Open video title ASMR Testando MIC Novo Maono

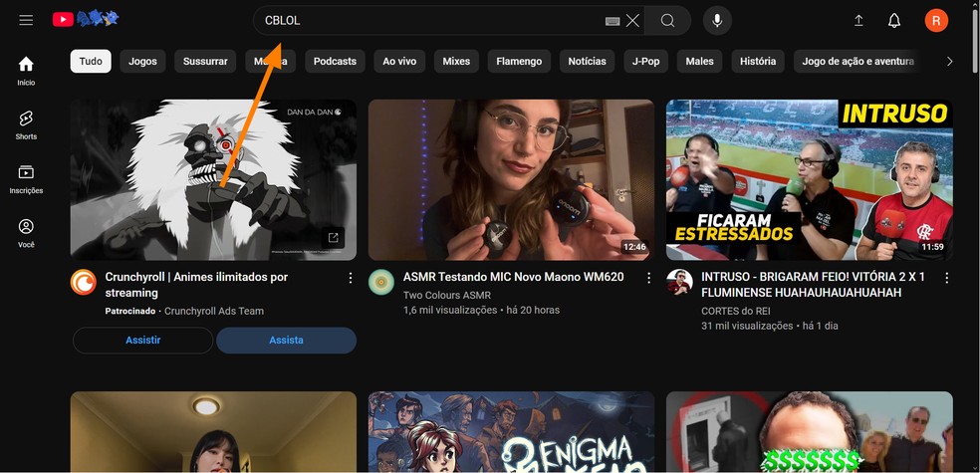[513, 277]
